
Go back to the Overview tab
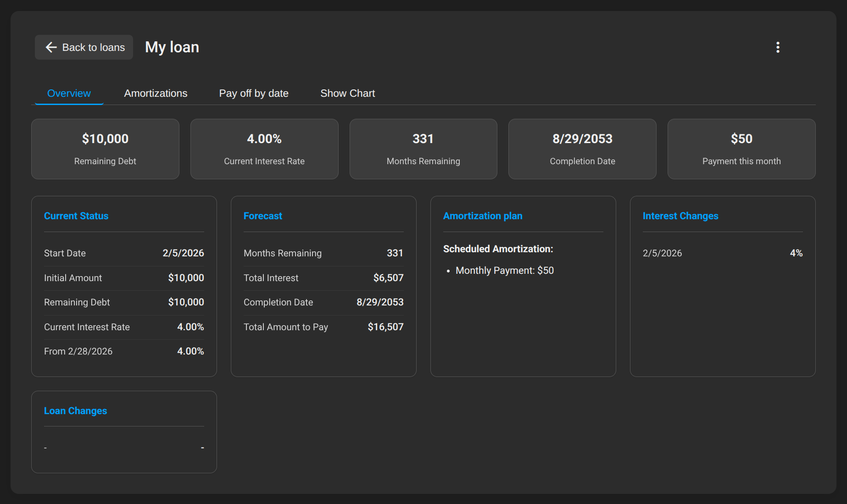[68, 93]
